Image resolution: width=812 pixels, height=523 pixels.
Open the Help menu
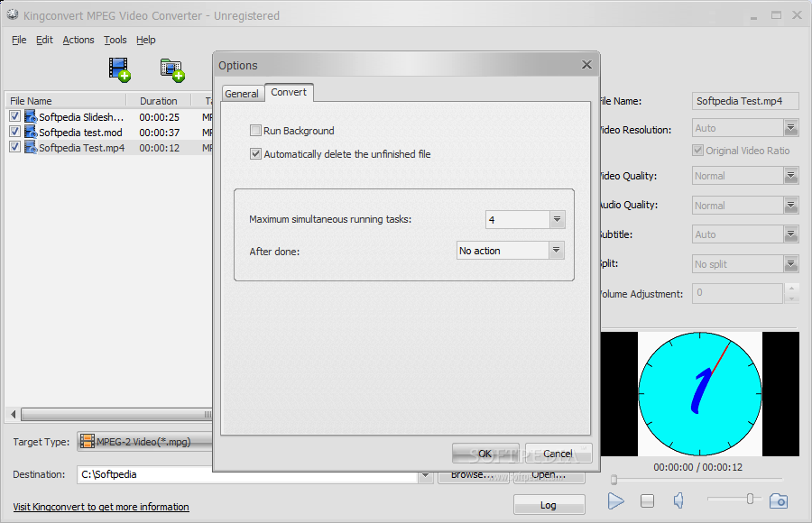(x=146, y=40)
